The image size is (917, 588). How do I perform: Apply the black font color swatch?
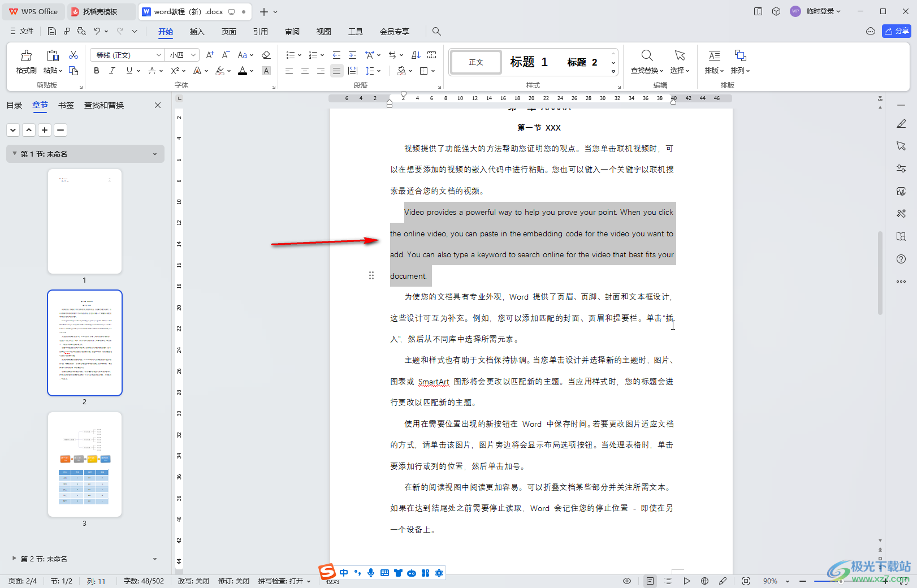click(243, 71)
